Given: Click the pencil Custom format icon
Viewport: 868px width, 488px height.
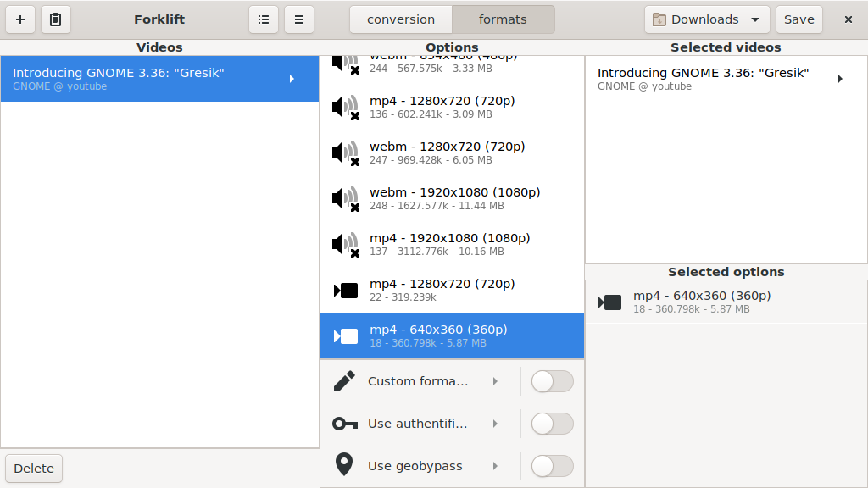Looking at the screenshot, I should 344,381.
